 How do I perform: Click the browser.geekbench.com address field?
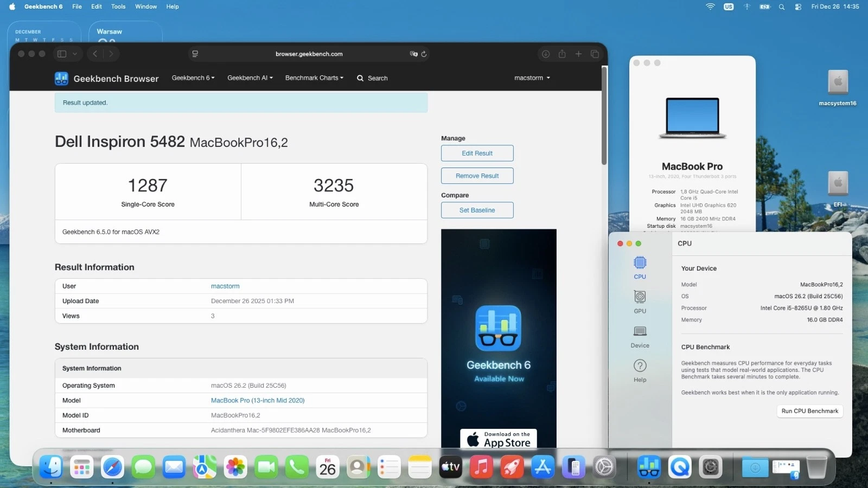pyautogui.click(x=309, y=54)
